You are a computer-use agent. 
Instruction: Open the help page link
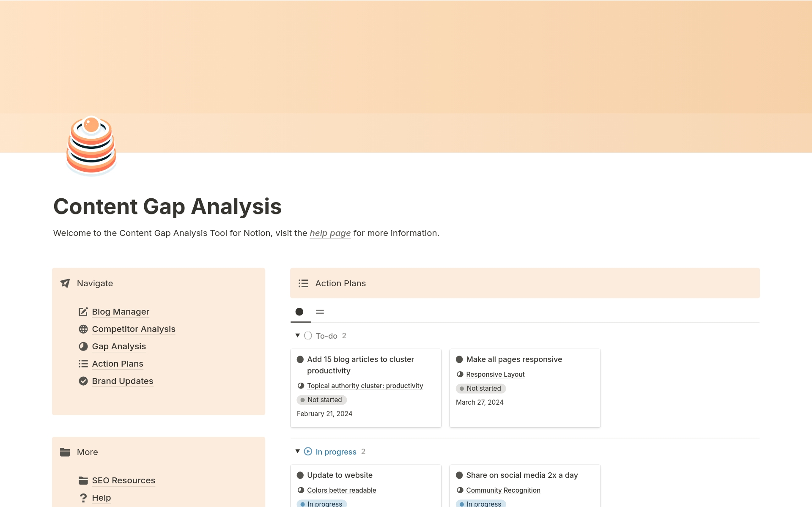click(x=329, y=233)
